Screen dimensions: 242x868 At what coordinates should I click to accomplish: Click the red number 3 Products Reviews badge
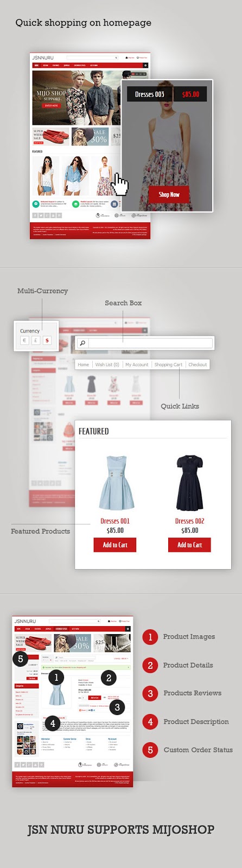click(x=150, y=693)
